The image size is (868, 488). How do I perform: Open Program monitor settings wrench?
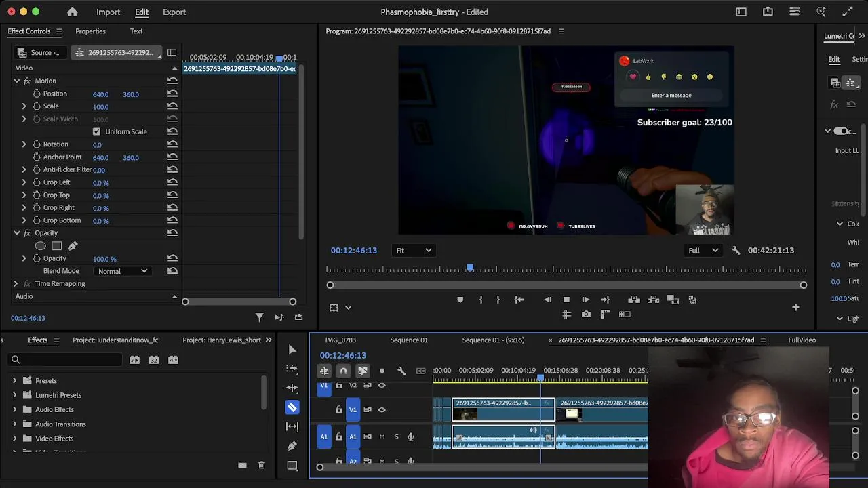coord(736,251)
